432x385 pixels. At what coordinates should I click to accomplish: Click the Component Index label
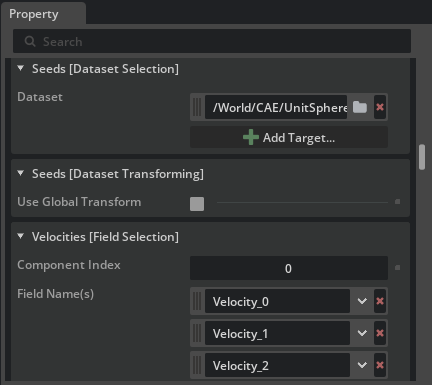coord(69,265)
